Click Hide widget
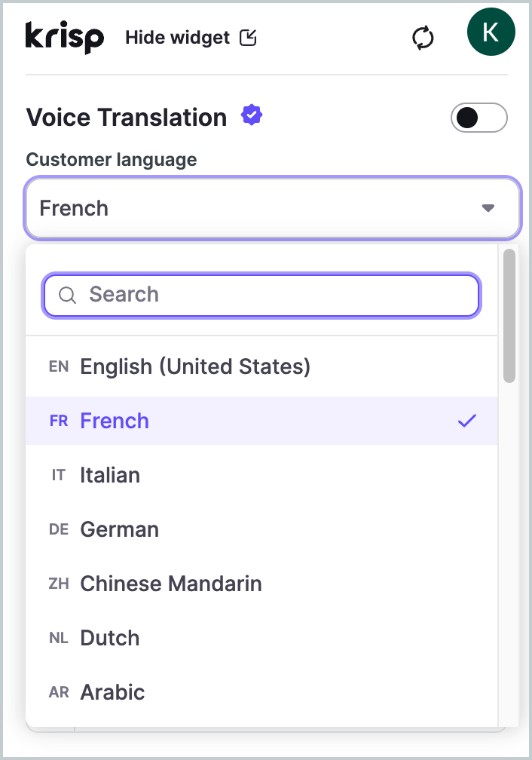The width and height of the screenshot is (532, 760). [176, 37]
